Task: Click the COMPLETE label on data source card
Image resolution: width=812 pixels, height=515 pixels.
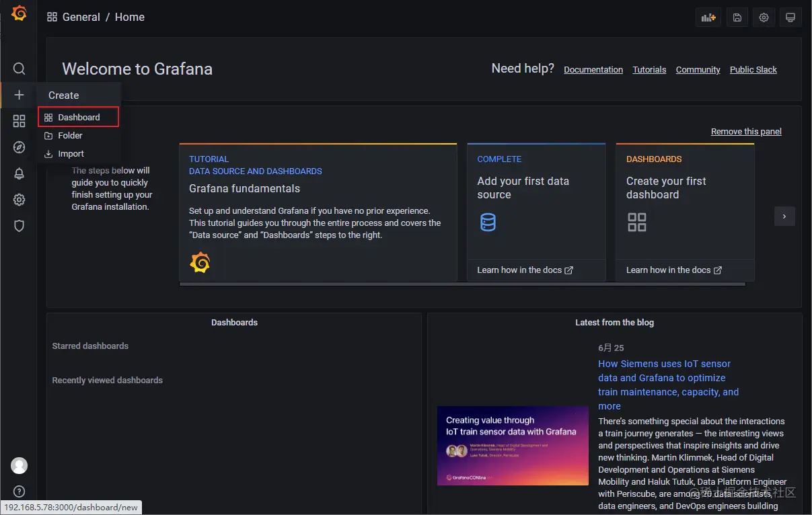Action: [499, 159]
